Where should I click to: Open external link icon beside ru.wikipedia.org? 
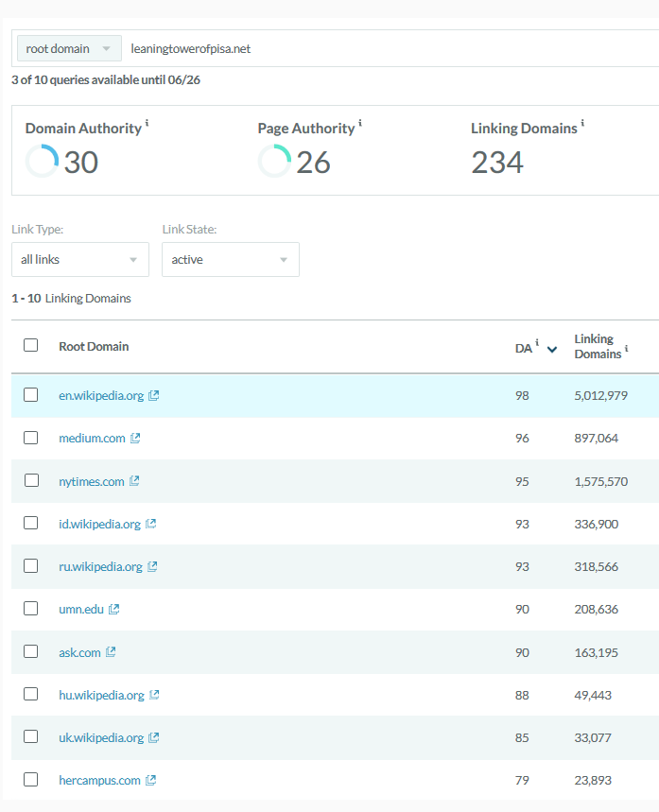pyautogui.click(x=152, y=566)
